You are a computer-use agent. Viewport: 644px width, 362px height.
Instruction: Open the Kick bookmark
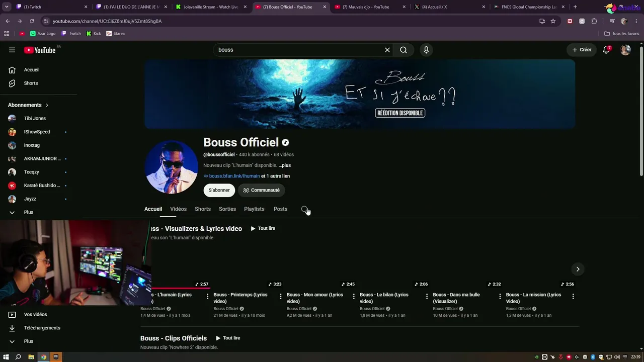point(94,34)
